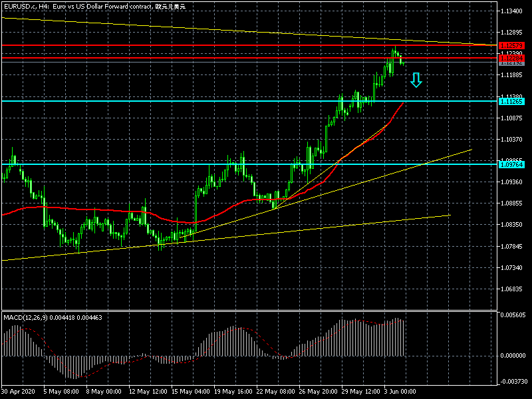Viewport: 532px width, 399px height.
Task: Click the 1.07845 price axis label
Action: pyautogui.click(x=511, y=246)
